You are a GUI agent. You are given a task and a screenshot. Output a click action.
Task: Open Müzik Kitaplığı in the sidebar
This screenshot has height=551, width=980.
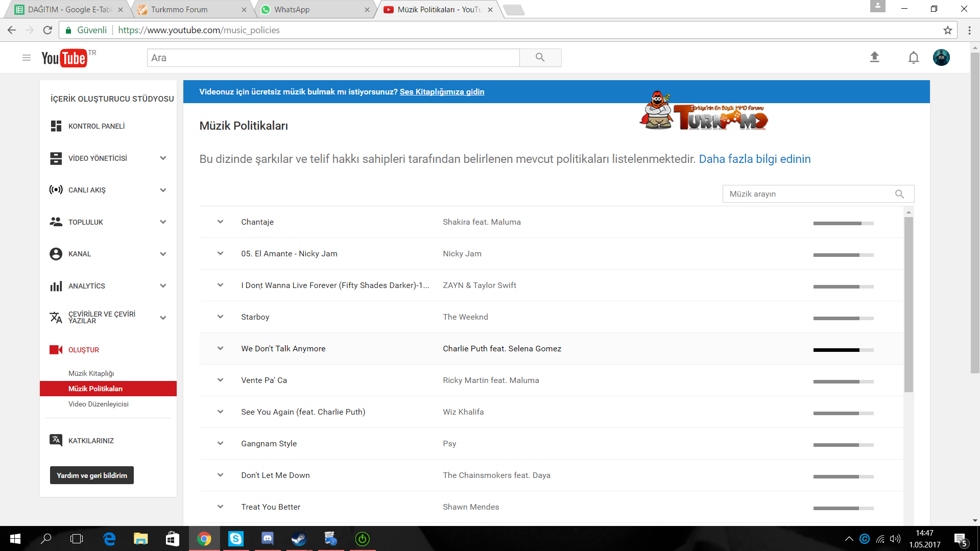coord(91,373)
